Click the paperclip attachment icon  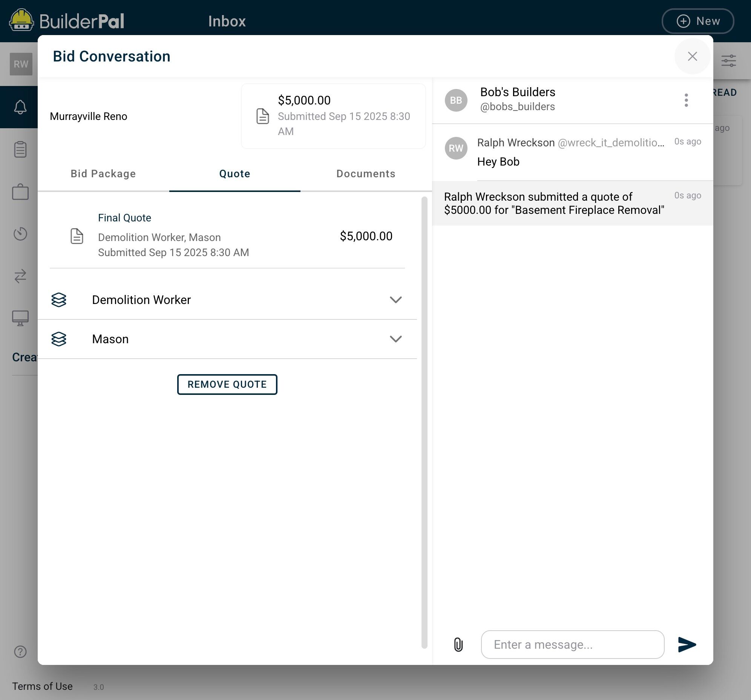458,645
